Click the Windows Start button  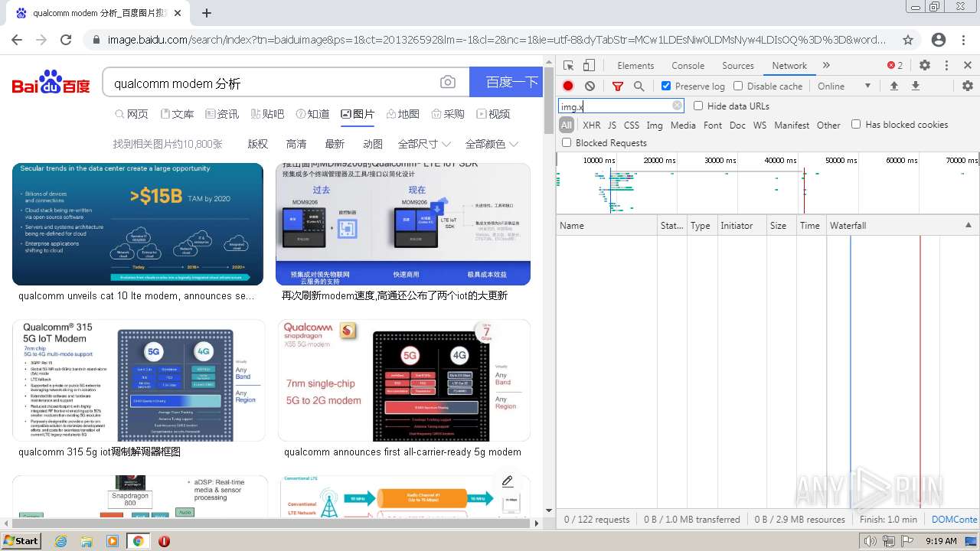pyautogui.click(x=21, y=541)
